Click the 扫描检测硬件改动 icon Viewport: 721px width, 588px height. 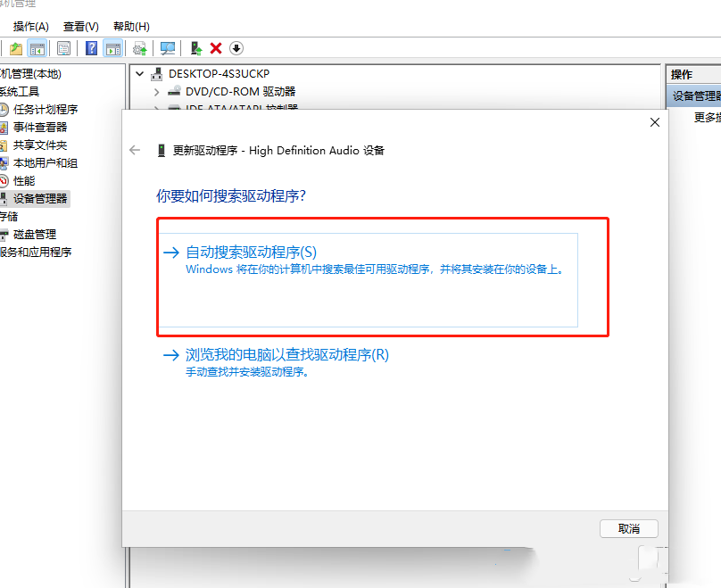click(x=168, y=48)
